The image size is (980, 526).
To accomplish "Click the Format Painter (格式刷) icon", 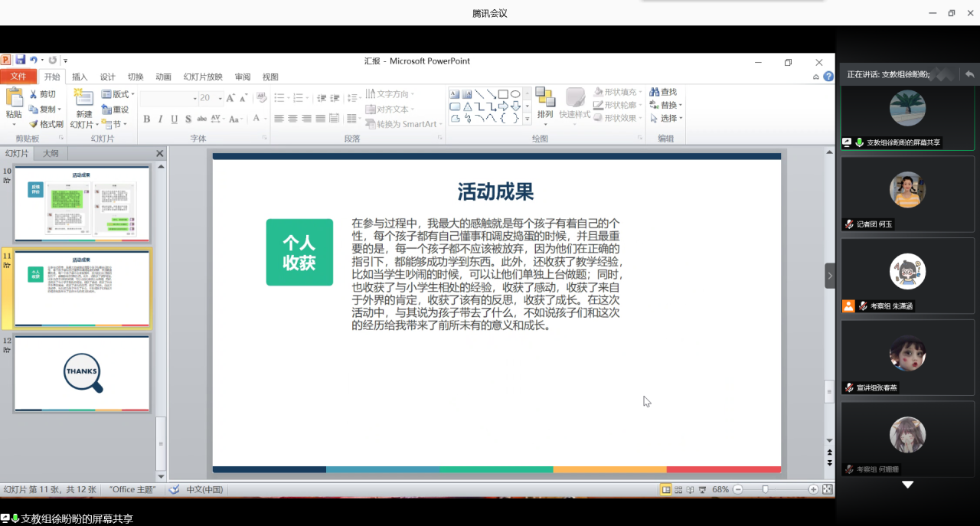I will point(34,124).
